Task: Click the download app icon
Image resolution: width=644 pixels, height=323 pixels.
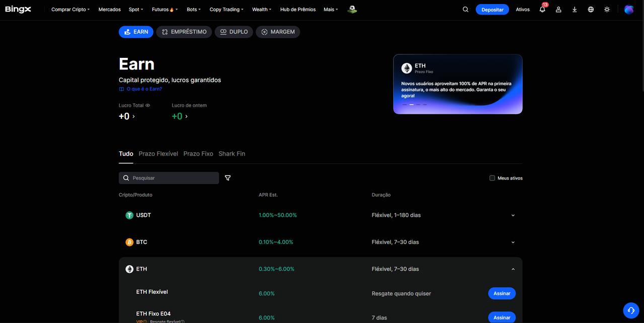Action: click(575, 10)
